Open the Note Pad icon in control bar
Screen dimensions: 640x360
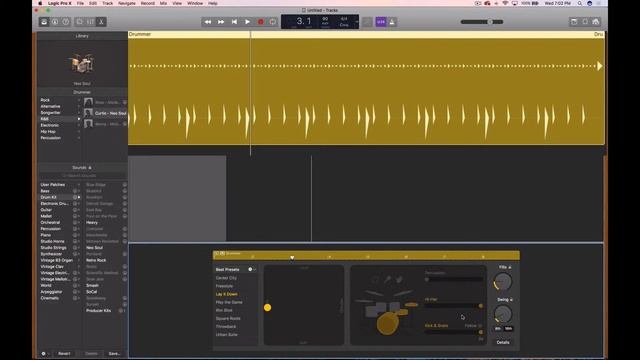[585, 22]
